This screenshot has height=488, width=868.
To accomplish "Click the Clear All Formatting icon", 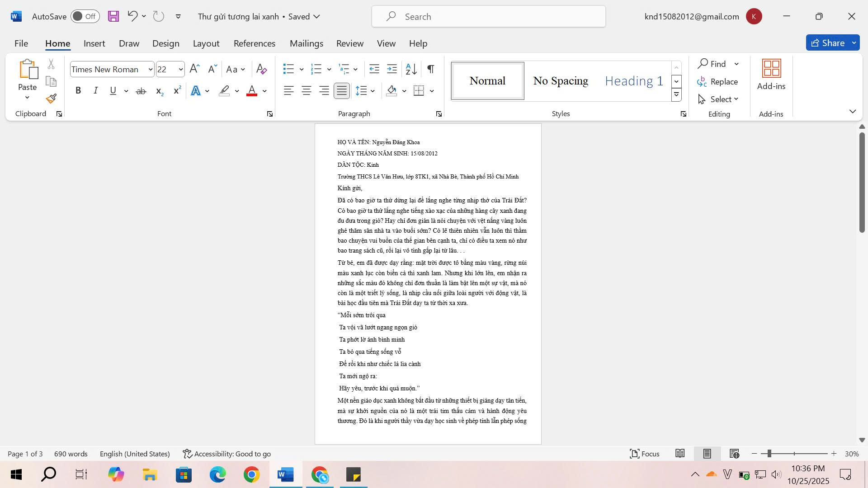I will click(261, 69).
